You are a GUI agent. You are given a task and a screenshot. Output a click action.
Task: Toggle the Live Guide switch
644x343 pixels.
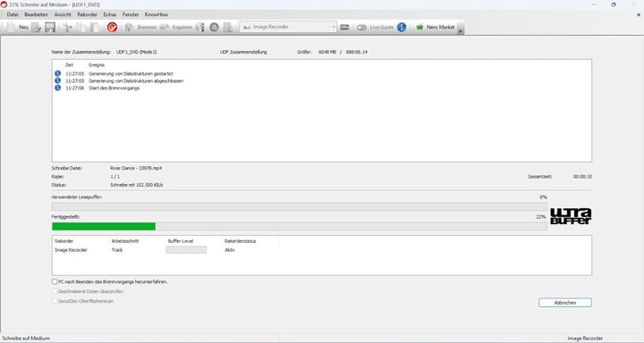(x=361, y=28)
